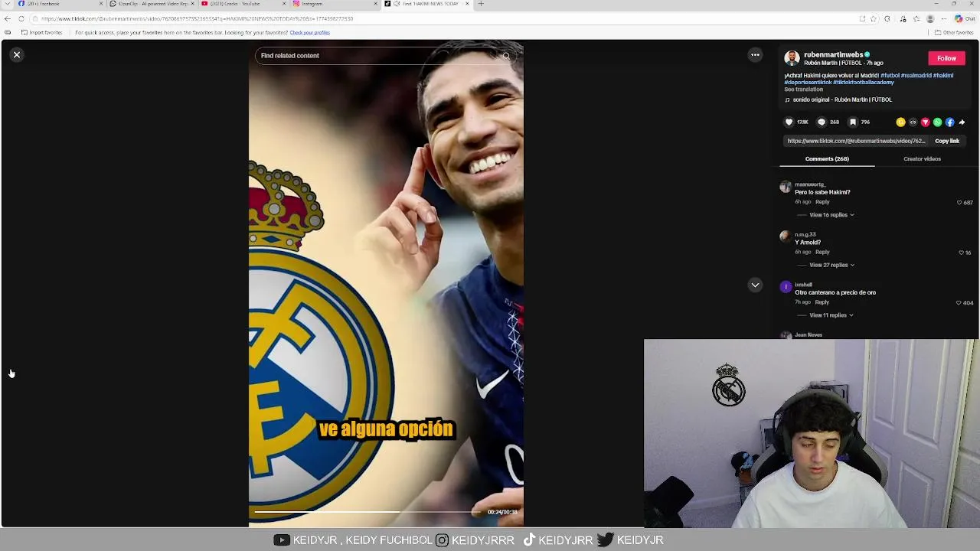Expand View 11 replies
The image size is (980, 551).
pyautogui.click(x=831, y=315)
